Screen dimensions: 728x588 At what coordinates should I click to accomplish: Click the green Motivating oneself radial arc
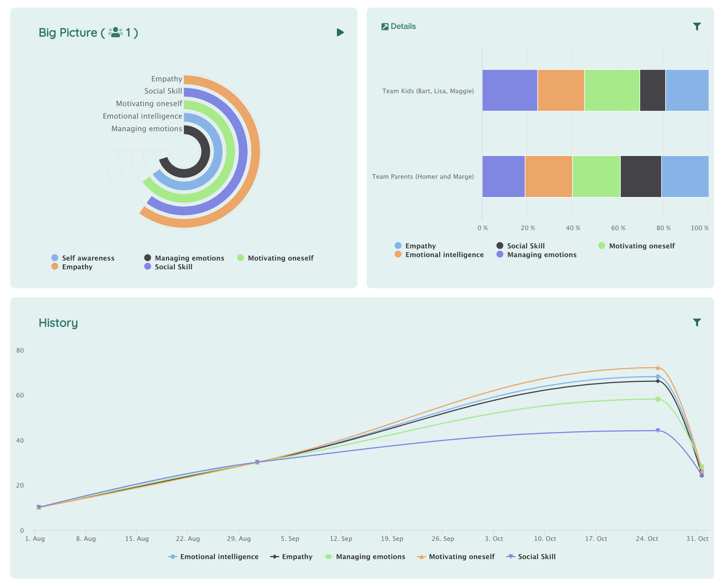point(230,152)
